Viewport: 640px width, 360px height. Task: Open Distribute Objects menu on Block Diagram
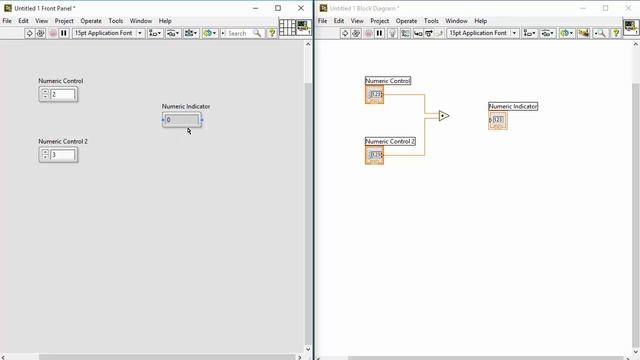point(547,33)
